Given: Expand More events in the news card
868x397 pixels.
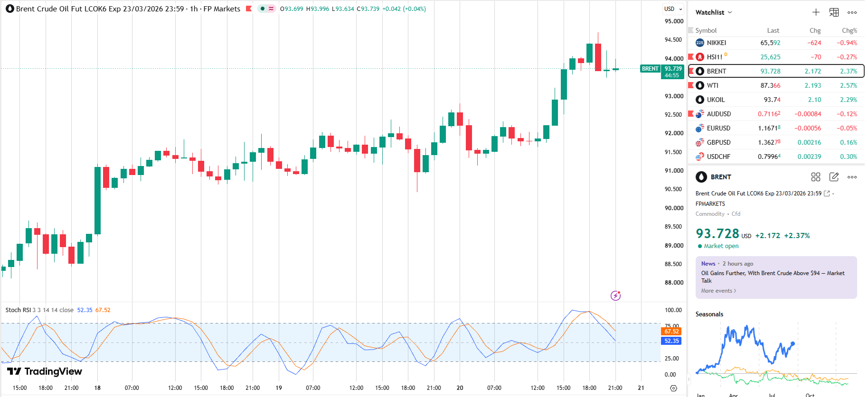Looking at the screenshot, I should [718, 291].
